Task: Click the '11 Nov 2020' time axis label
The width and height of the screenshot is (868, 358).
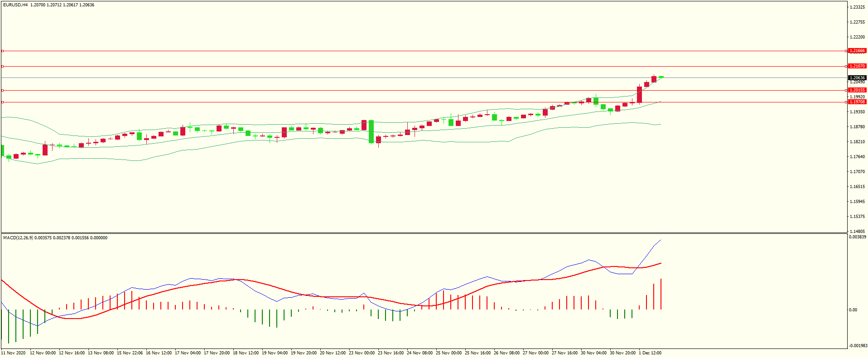Action: tap(14, 353)
